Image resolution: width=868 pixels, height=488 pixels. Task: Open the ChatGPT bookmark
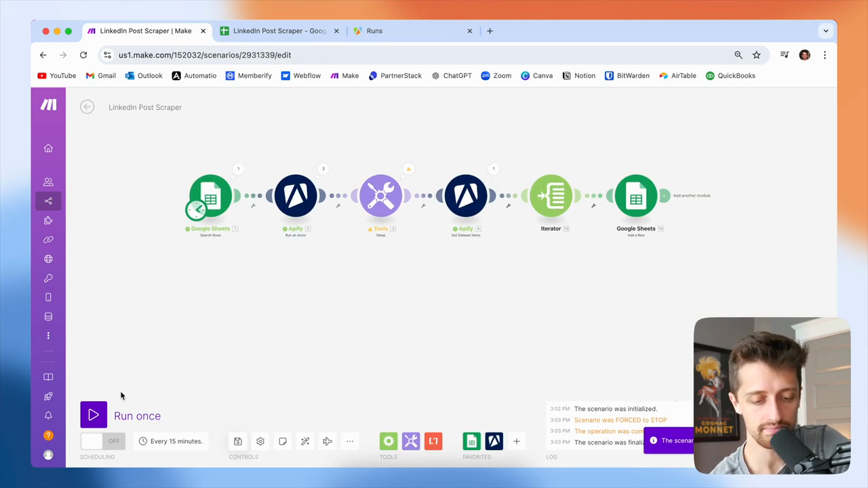pos(452,76)
